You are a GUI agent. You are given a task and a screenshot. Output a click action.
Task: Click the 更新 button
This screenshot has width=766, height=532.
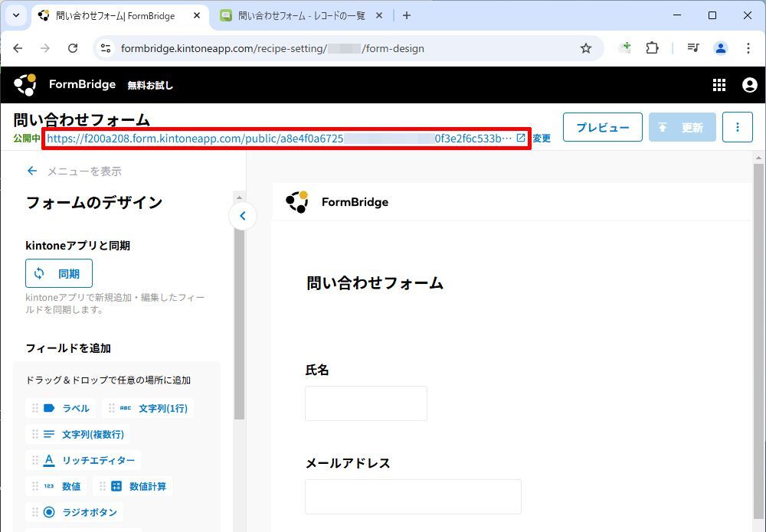pyautogui.click(x=682, y=127)
